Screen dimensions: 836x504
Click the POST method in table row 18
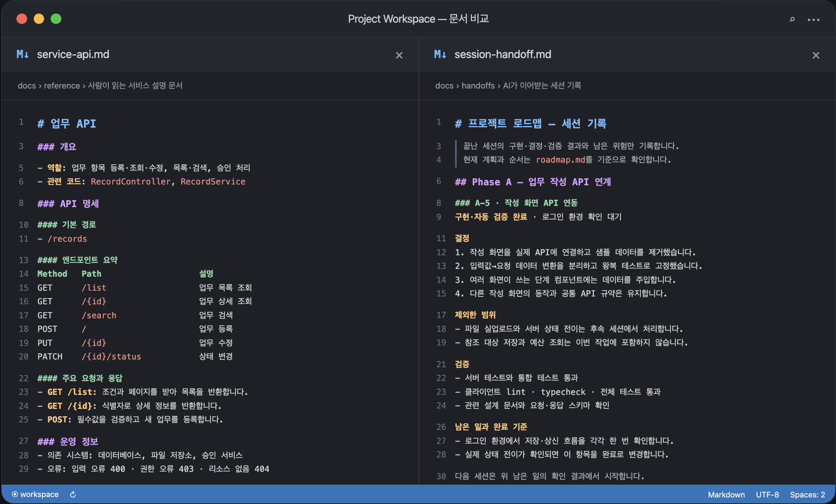[47, 329]
